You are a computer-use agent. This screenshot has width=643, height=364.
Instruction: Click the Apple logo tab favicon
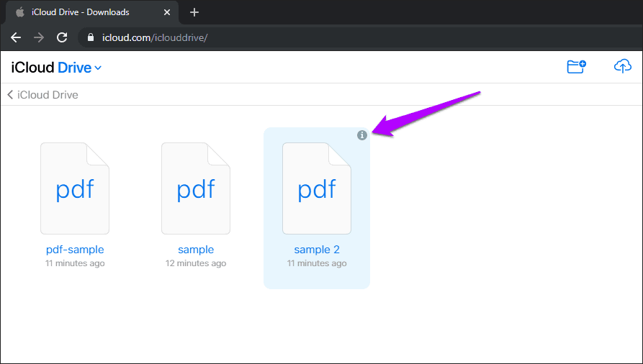20,12
